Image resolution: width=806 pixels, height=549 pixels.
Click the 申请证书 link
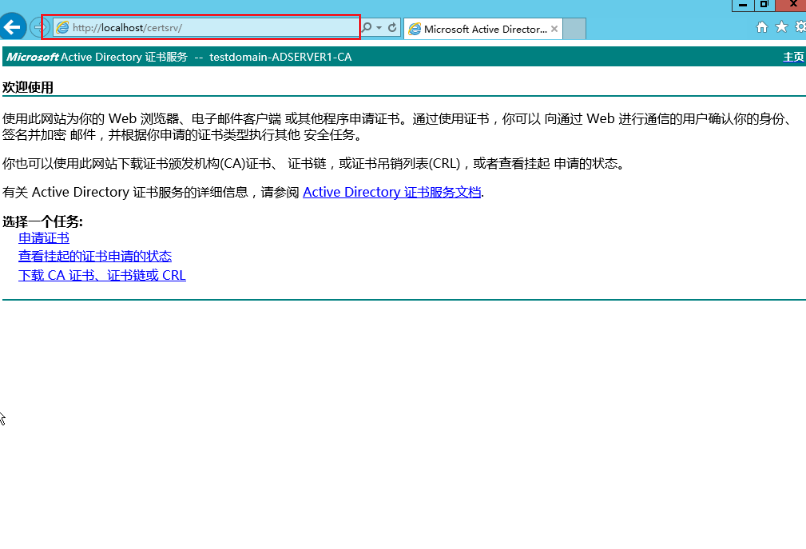[x=44, y=238]
